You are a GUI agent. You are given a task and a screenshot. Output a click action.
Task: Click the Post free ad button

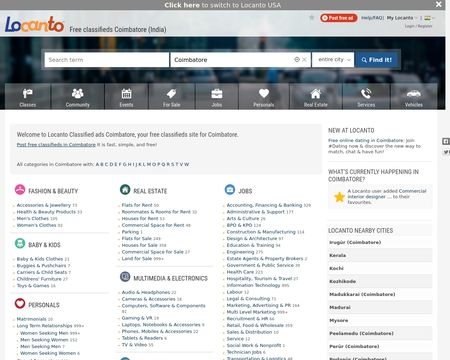339,18
